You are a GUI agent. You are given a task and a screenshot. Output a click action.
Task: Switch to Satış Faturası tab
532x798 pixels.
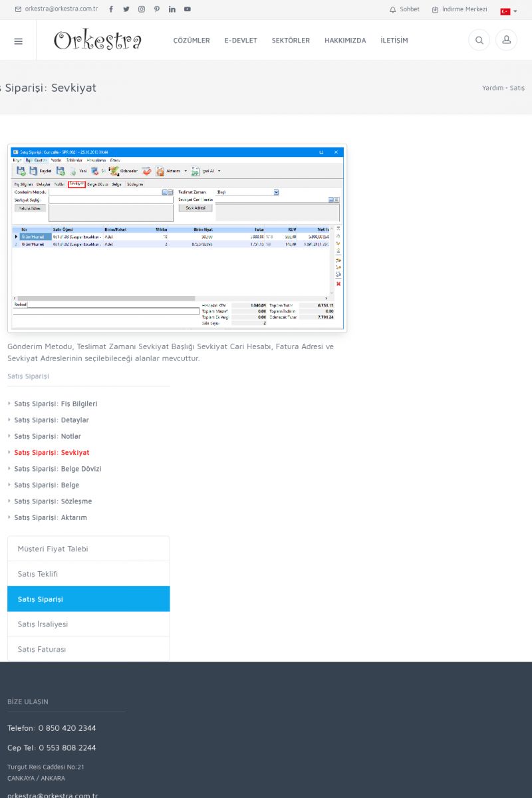42,649
